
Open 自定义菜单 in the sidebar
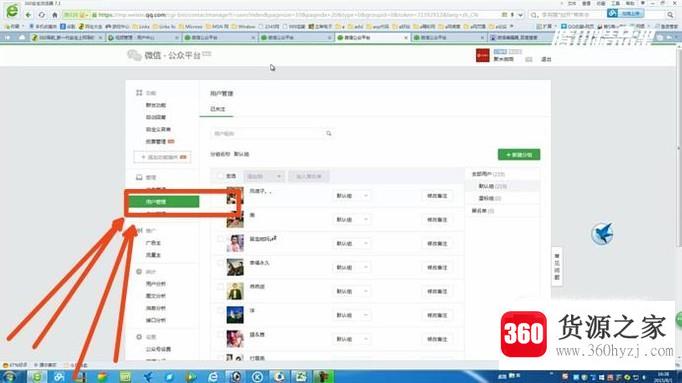click(x=158, y=130)
